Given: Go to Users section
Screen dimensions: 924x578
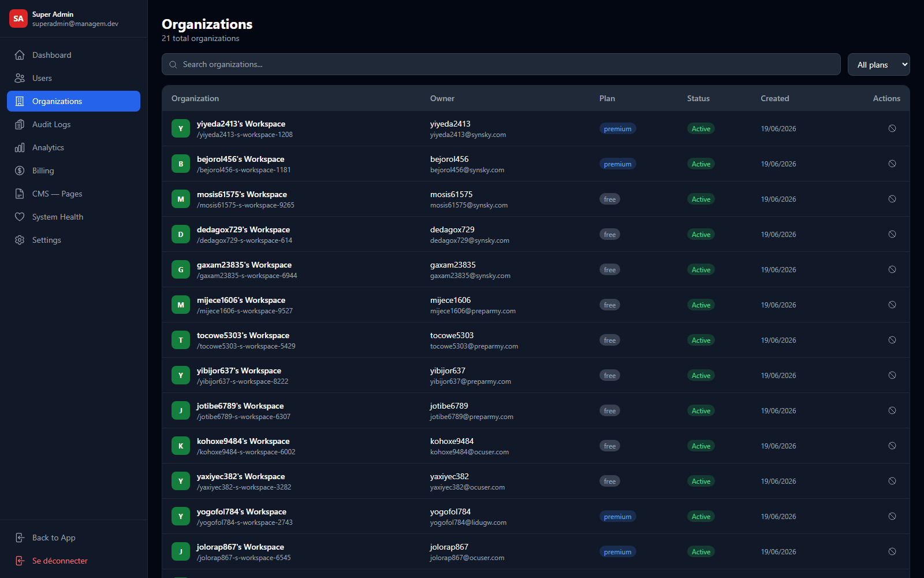Looking at the screenshot, I should pyautogui.click(x=73, y=78).
